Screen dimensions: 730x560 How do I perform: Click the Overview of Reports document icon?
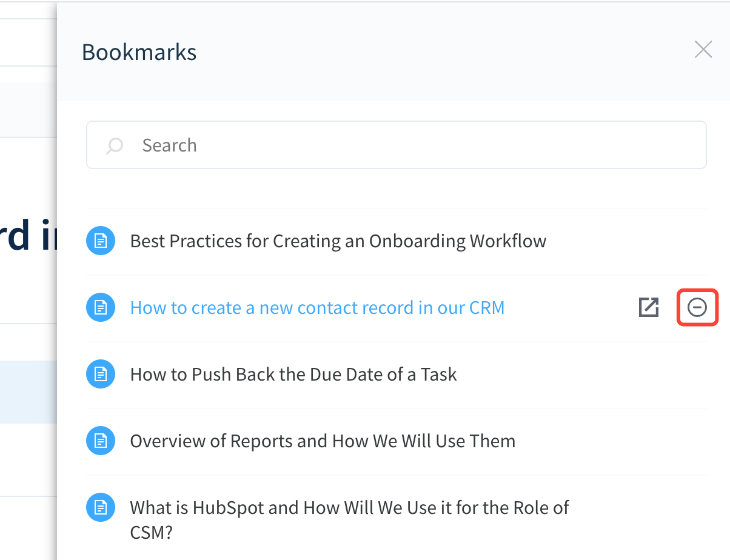101,441
